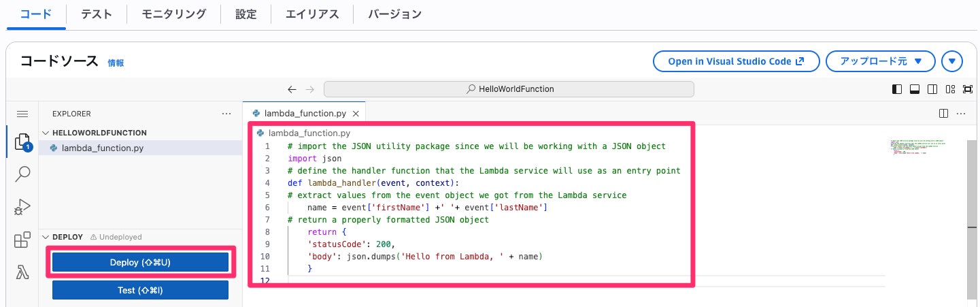Open the Run and Debug icon

coord(22,207)
